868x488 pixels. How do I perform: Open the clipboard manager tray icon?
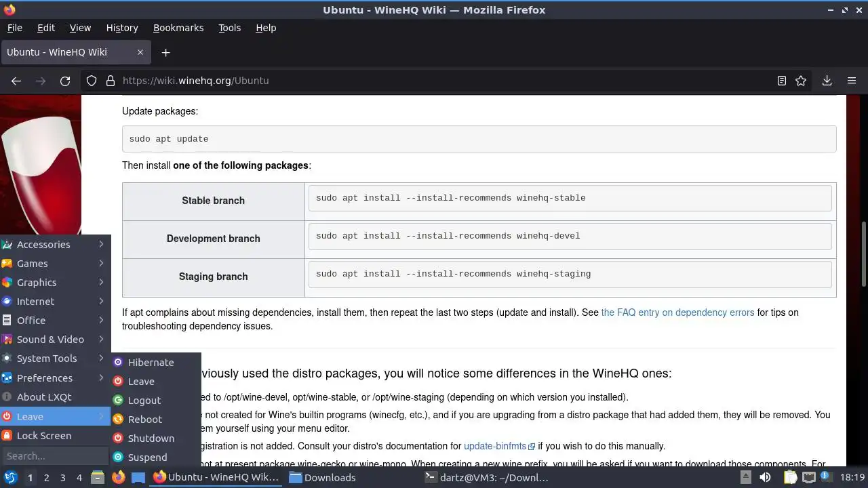(x=790, y=478)
